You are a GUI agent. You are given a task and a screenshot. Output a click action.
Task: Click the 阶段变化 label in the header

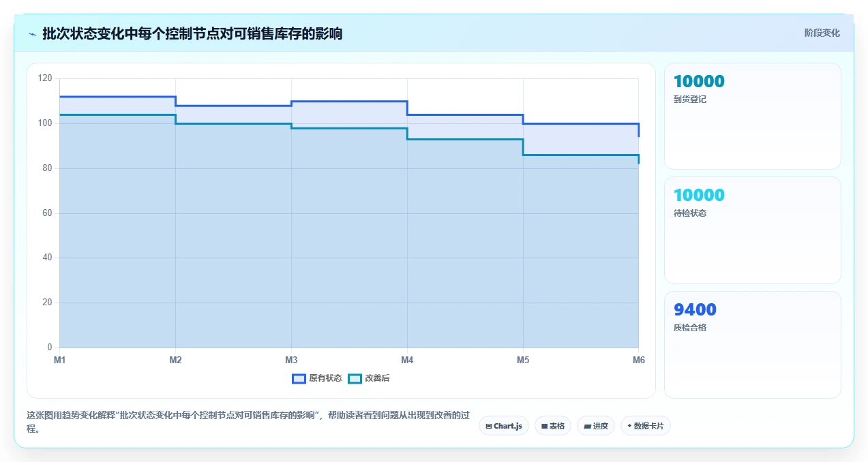click(822, 33)
